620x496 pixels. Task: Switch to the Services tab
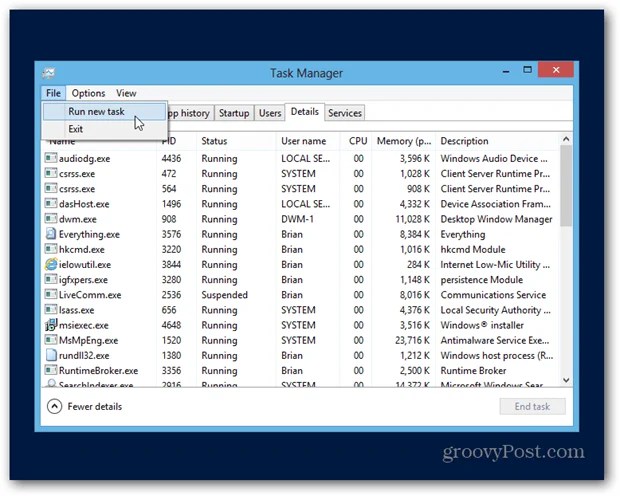345,113
